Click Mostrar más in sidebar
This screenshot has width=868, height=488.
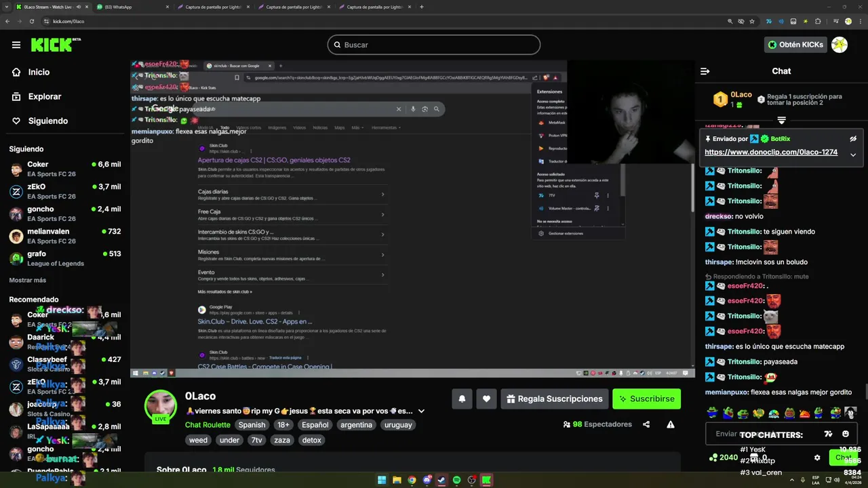point(28,280)
